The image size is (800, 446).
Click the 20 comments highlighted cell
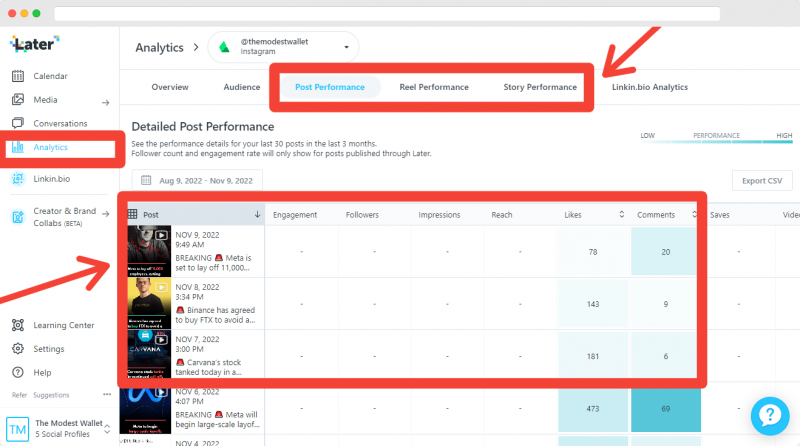tap(664, 252)
